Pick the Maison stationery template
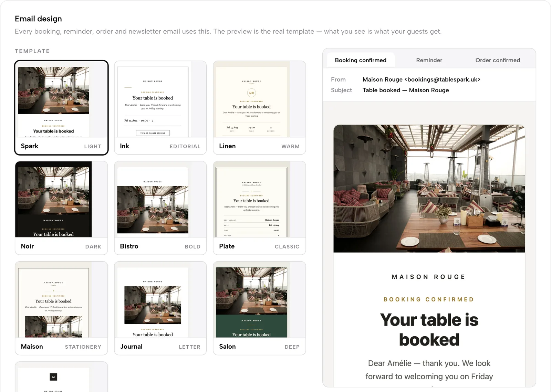Image resolution: width=551 pixels, height=392 pixels. [x=61, y=308]
